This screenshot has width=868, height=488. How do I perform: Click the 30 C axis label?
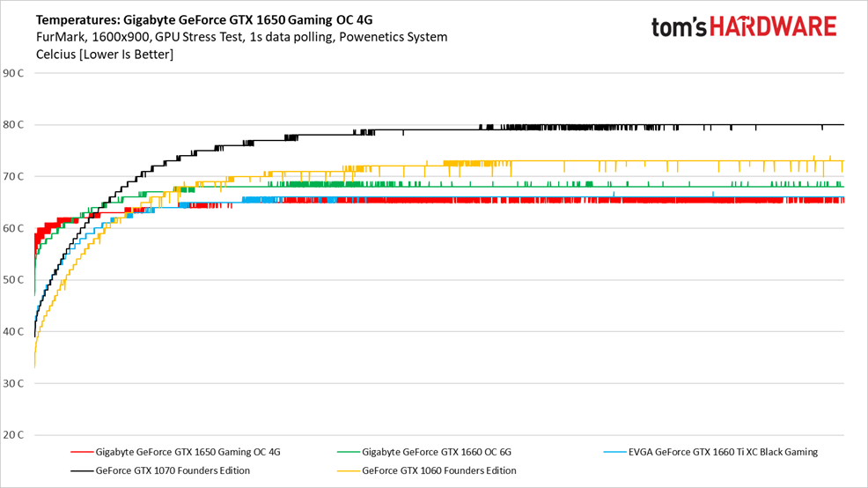[13, 383]
